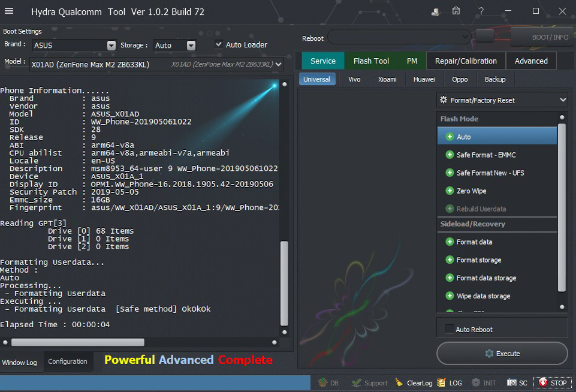The image size is (576, 392).
Task: Click the home icon in title bar
Action: pos(456,11)
